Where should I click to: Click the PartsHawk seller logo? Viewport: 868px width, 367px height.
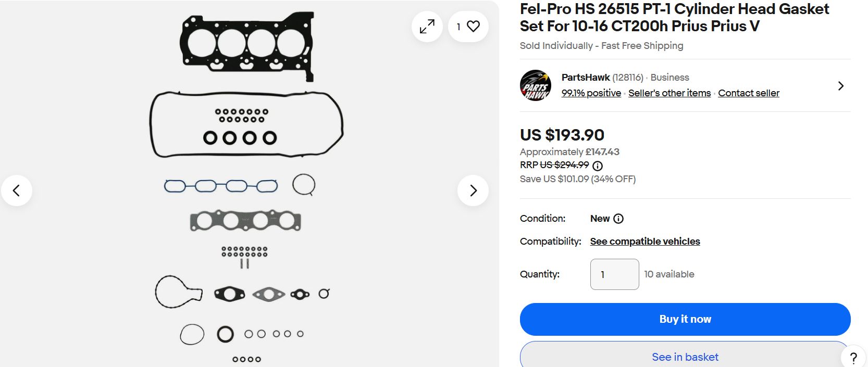(x=536, y=85)
